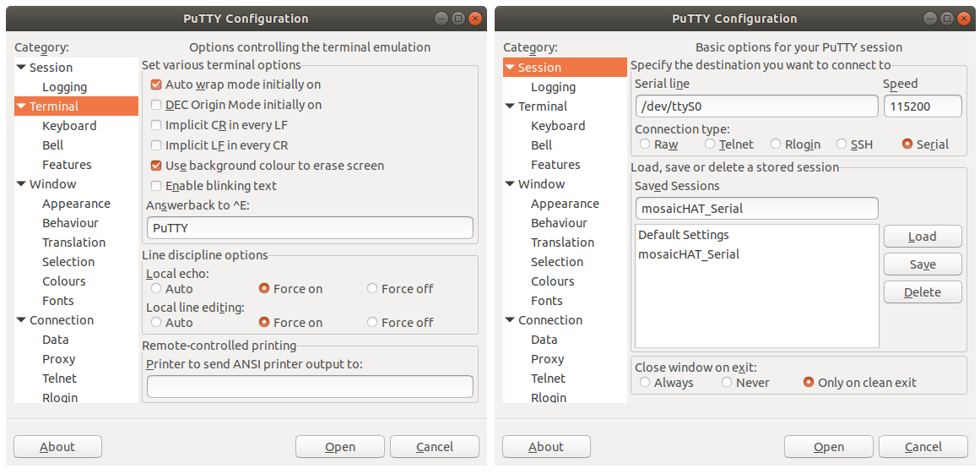Open Proxy category in right window
Image resolution: width=980 pixels, height=474 pixels.
[548, 359]
